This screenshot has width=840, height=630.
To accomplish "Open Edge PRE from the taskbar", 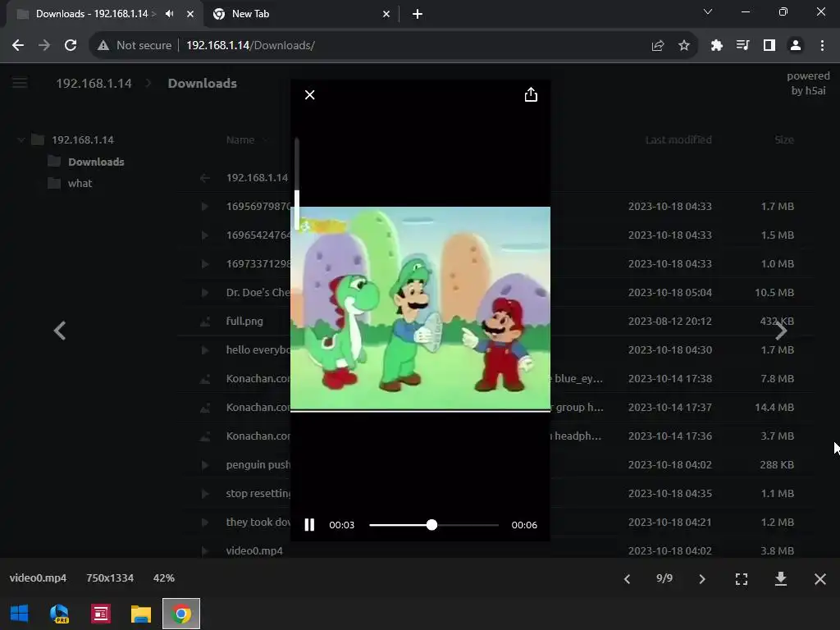I will [59, 614].
